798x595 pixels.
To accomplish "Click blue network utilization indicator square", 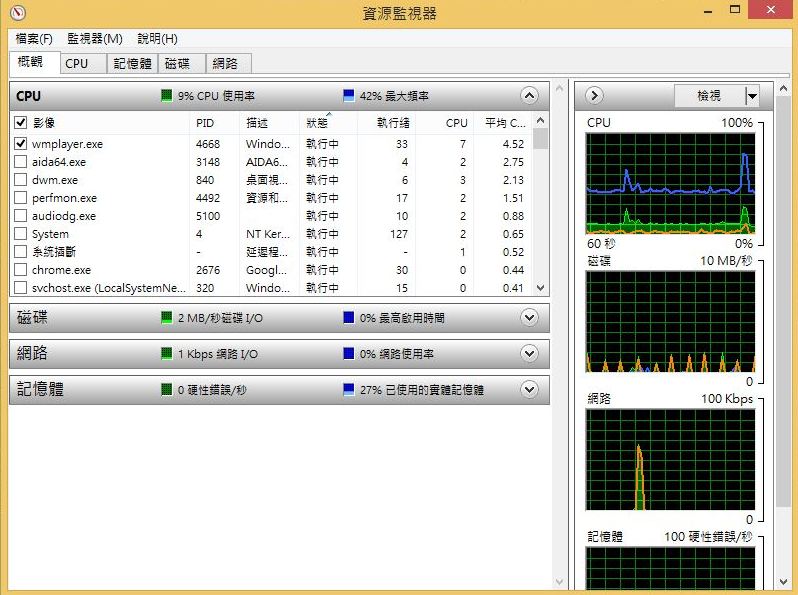I will click(349, 354).
